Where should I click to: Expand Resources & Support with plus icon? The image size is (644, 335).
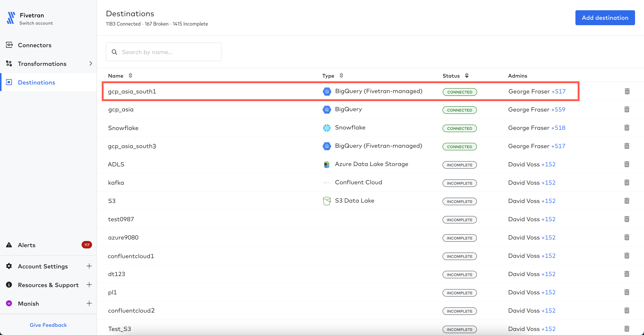[x=89, y=285]
